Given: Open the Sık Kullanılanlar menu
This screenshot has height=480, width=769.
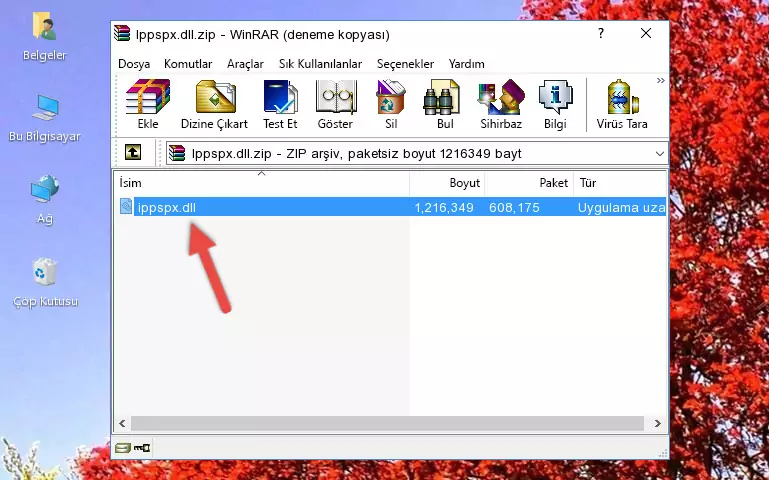Looking at the screenshot, I should coord(320,64).
